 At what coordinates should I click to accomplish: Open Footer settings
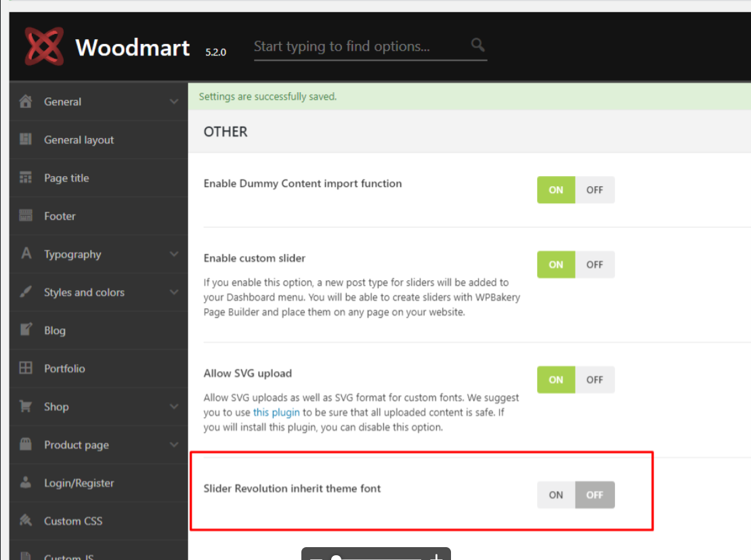[x=99, y=216]
